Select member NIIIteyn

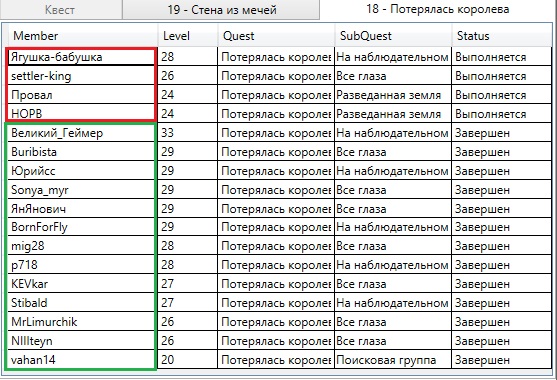pos(82,341)
